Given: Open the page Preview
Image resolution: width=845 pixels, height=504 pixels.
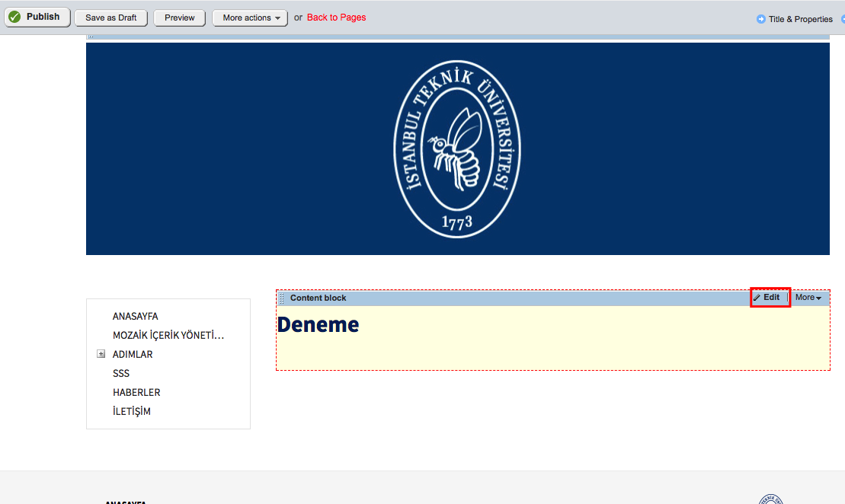Looking at the screenshot, I should pos(180,18).
